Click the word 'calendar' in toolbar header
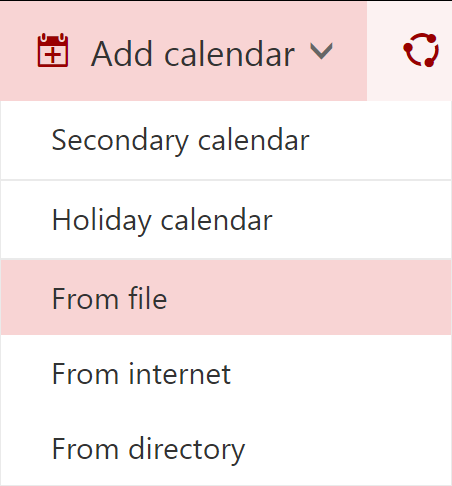This screenshot has height=486, width=452. pos(230,54)
